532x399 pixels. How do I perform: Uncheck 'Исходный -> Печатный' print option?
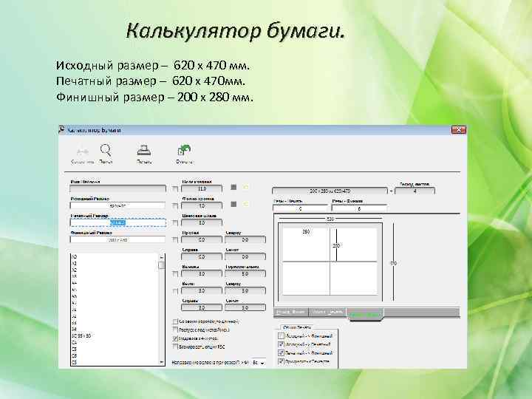tap(281, 344)
